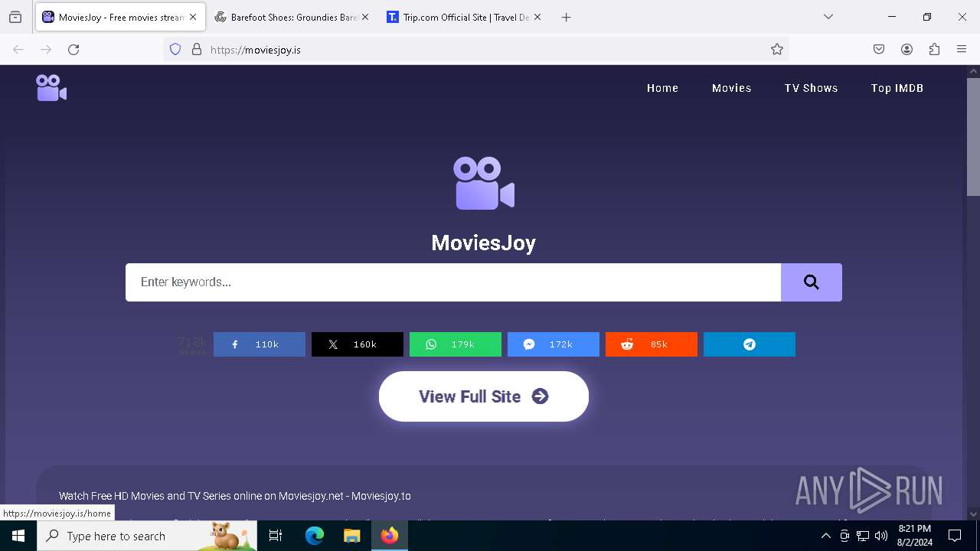Click the MoviesJoy camera logo in header
The height and width of the screenshot is (551, 980).
point(51,88)
